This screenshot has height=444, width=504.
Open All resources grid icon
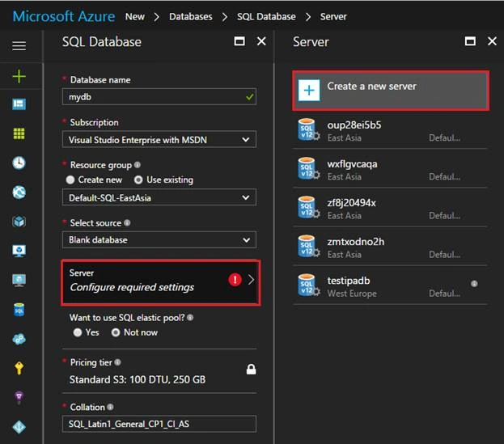(x=19, y=133)
